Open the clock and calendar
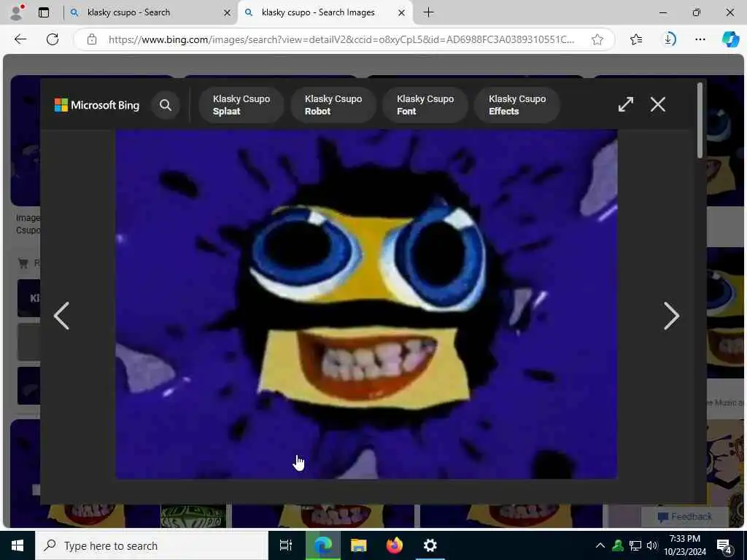Viewport: 747px width, 560px height. [x=684, y=545]
